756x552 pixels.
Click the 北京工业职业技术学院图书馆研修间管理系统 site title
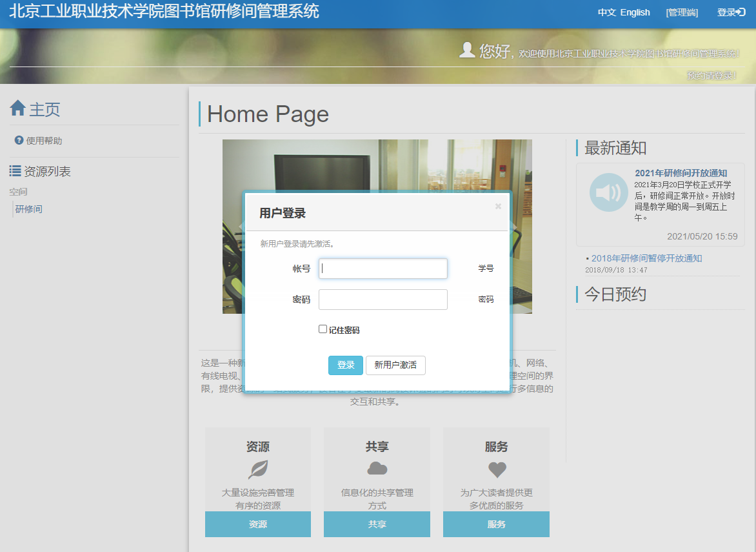[164, 11]
